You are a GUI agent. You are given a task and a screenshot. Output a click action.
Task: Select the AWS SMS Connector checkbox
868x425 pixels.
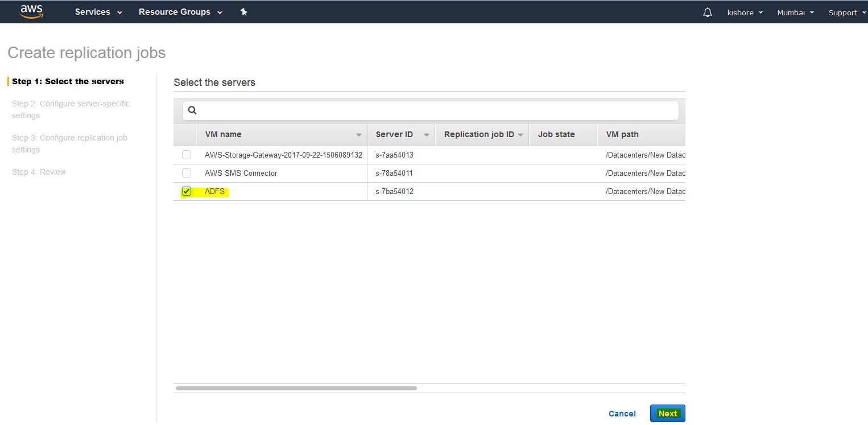click(187, 173)
